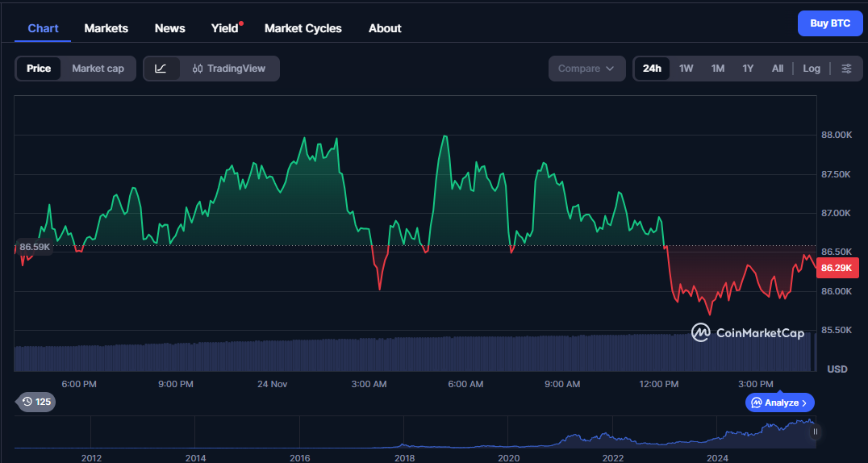868x463 pixels.
Task: Toggle the Log scale option
Action: click(x=812, y=69)
